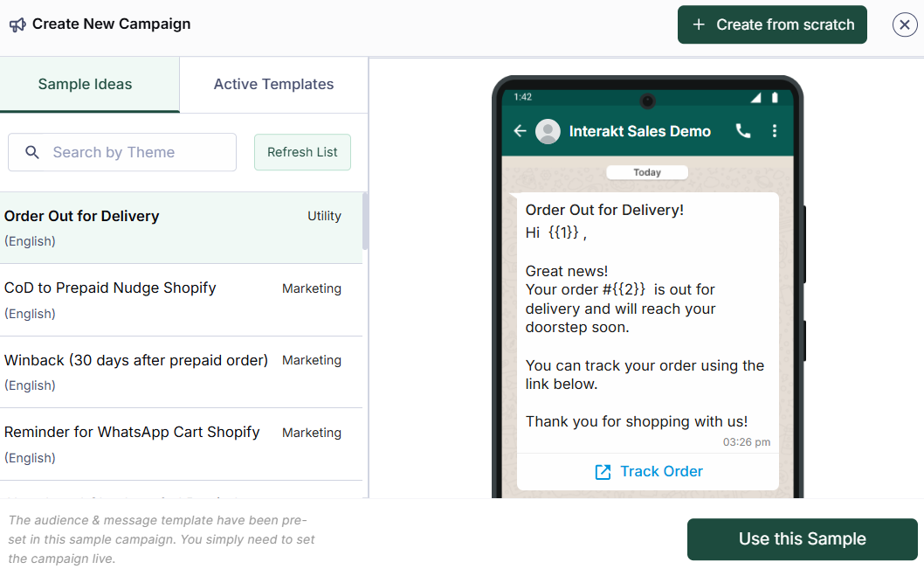Select Order Out for Delivery sample
The width and height of the screenshot is (924, 569).
[181, 227]
